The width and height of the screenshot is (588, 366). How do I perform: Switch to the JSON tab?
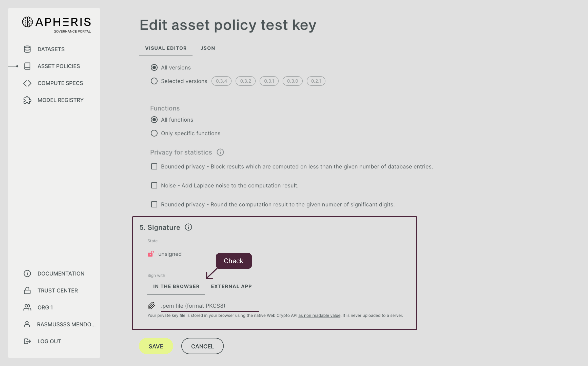tap(208, 48)
